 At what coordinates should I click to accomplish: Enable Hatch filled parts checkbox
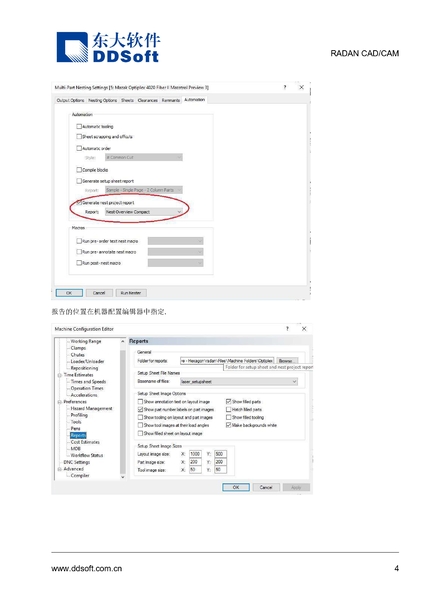coord(228,409)
